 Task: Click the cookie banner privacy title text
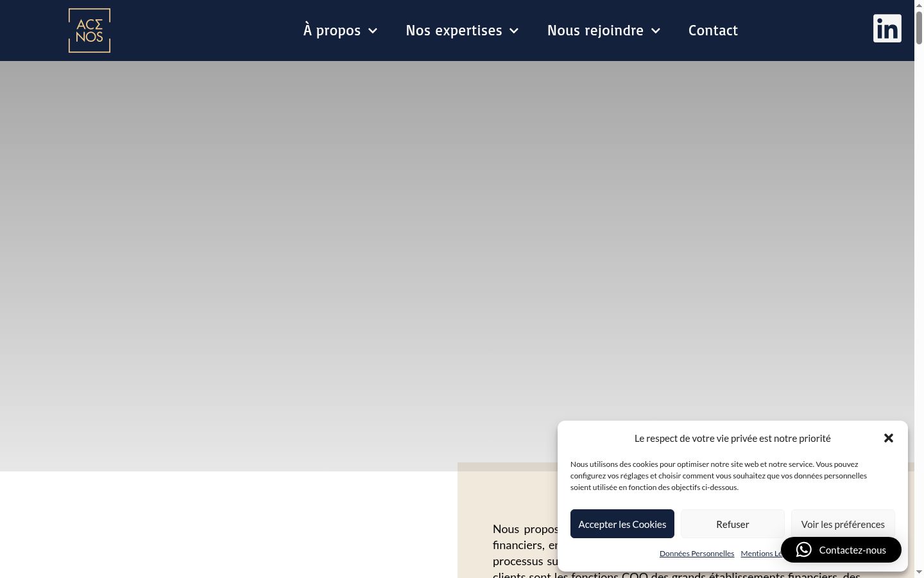tap(732, 438)
